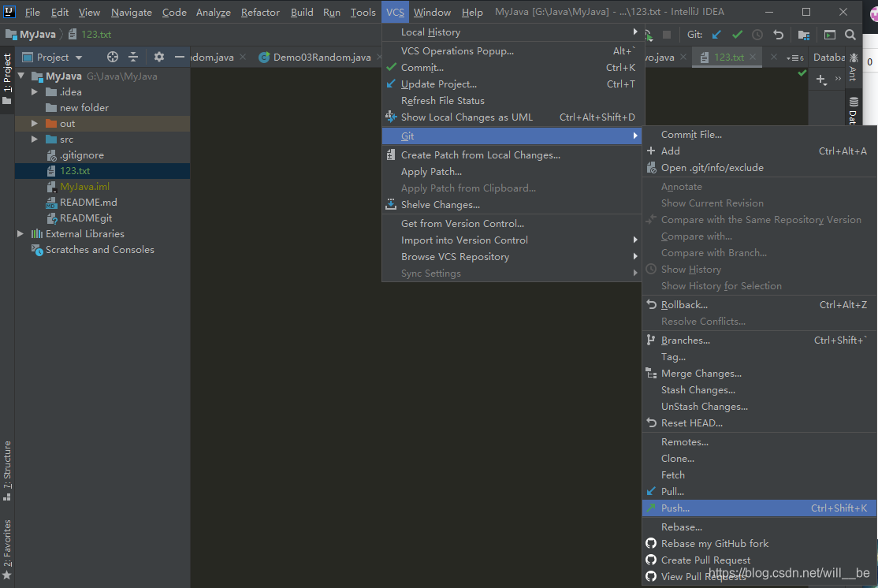Open the 1: Project tool window tab
This screenshot has height=588, width=878.
click(7, 78)
